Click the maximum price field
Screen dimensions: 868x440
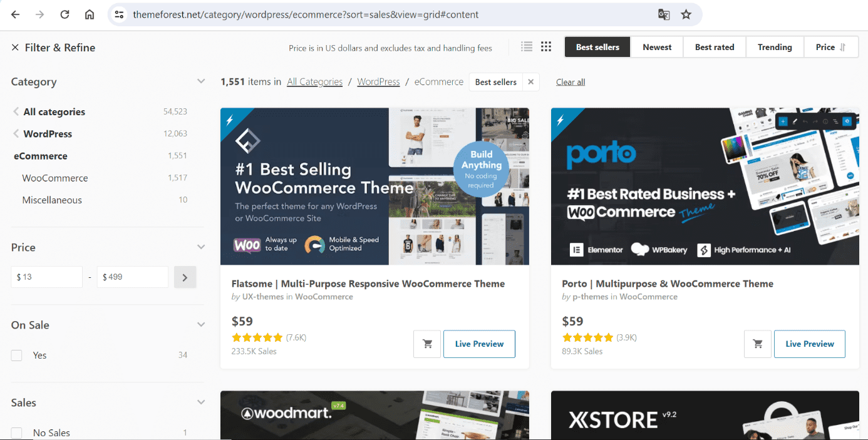(133, 277)
